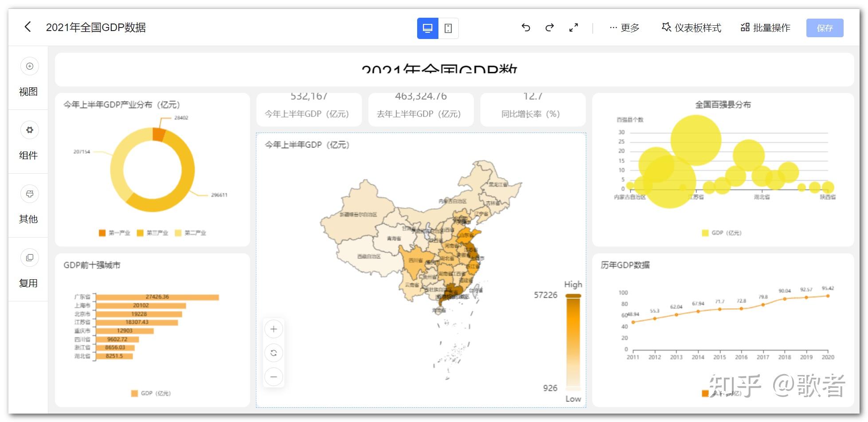Click the zoom in button on the map
The image size is (868, 422).
(274, 329)
